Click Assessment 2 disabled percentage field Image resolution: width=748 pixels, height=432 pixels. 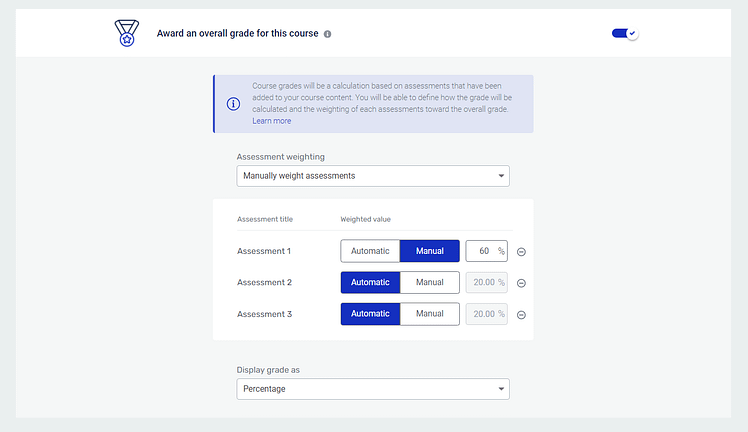[x=486, y=283]
